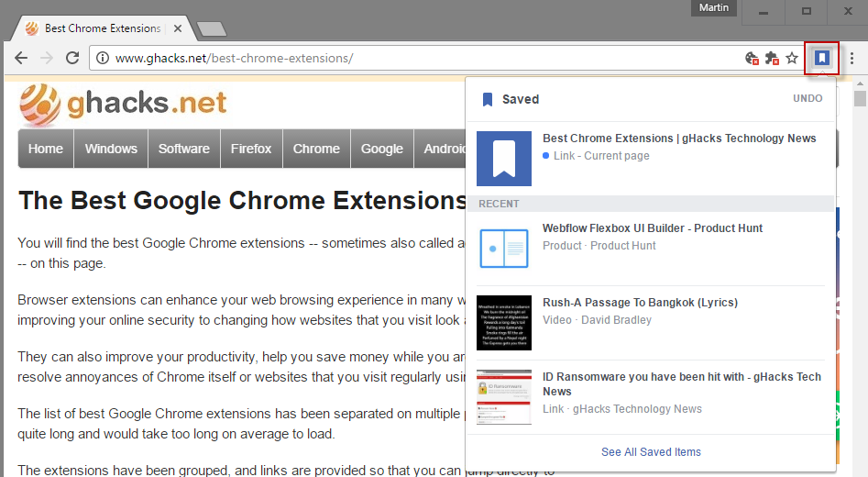Open the Software navigation item
The width and height of the screenshot is (868, 477).
click(x=184, y=149)
